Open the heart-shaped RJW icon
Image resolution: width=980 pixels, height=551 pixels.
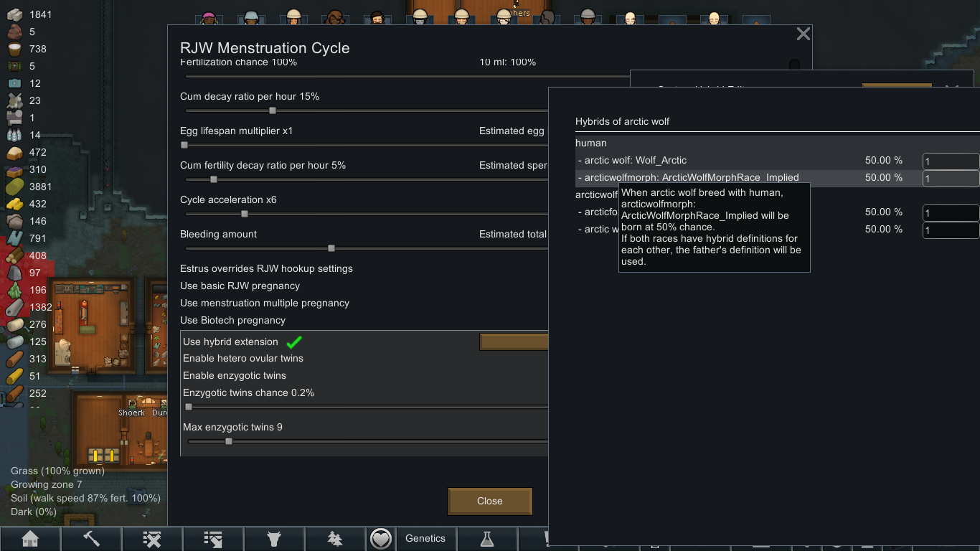(381, 538)
